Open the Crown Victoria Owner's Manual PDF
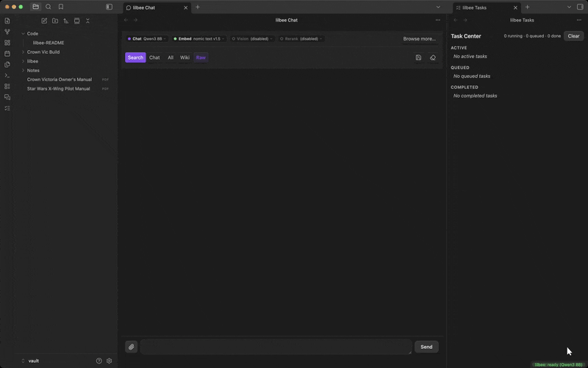The height and width of the screenshot is (368, 588). pos(60,79)
